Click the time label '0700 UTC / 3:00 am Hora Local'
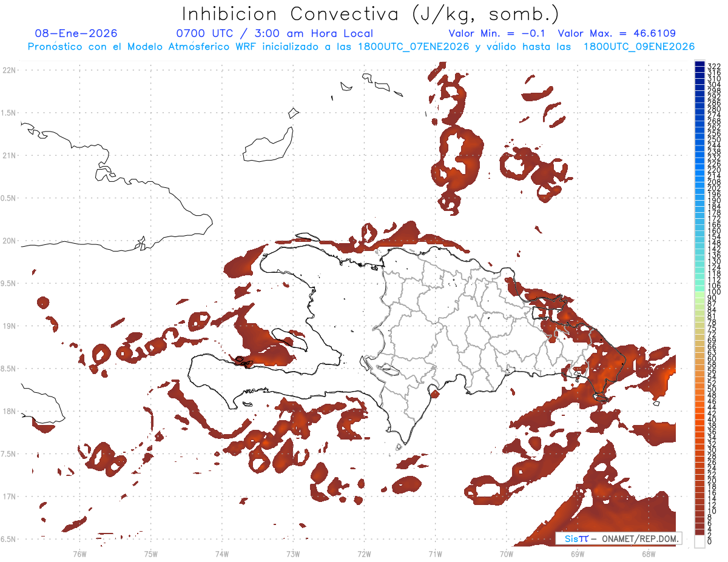Viewport: 728px width, 562px height. 274,33
